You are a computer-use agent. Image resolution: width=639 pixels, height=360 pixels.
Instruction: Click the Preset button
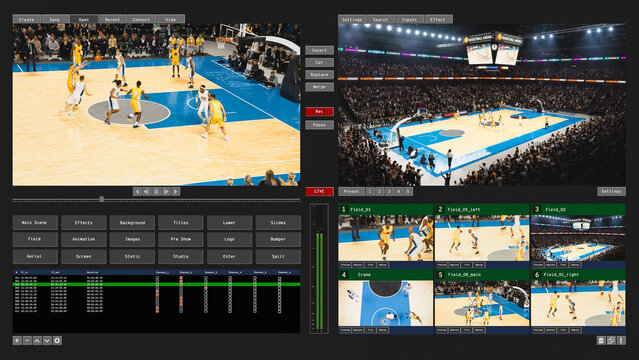351,191
